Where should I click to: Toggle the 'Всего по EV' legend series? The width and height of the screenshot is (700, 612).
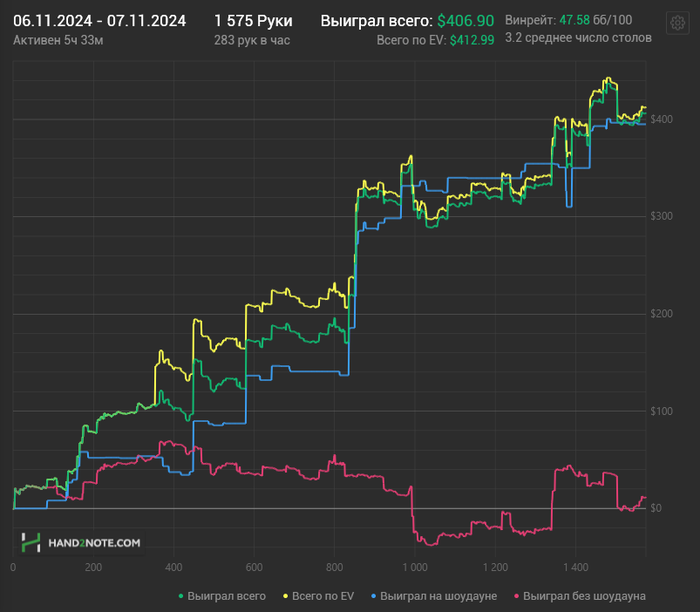(319, 596)
